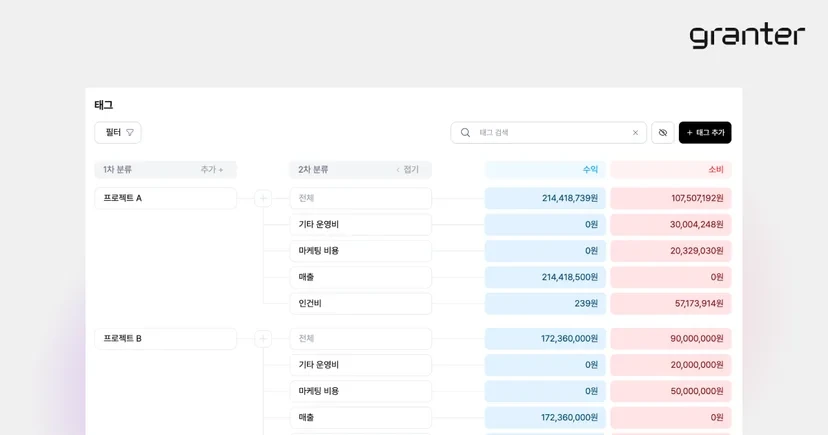Click revenue value 239원
This screenshot has width=828, height=435.
(x=545, y=304)
